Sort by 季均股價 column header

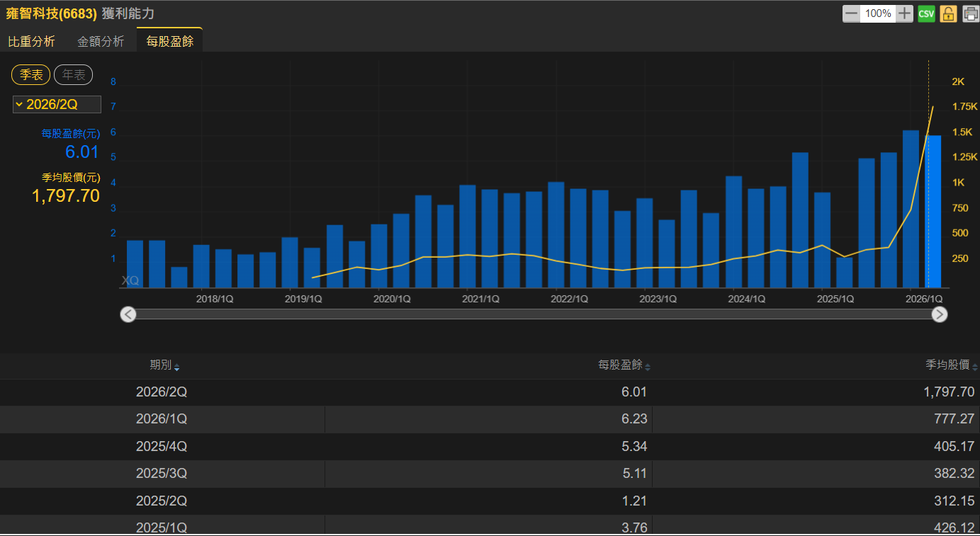[x=947, y=365]
